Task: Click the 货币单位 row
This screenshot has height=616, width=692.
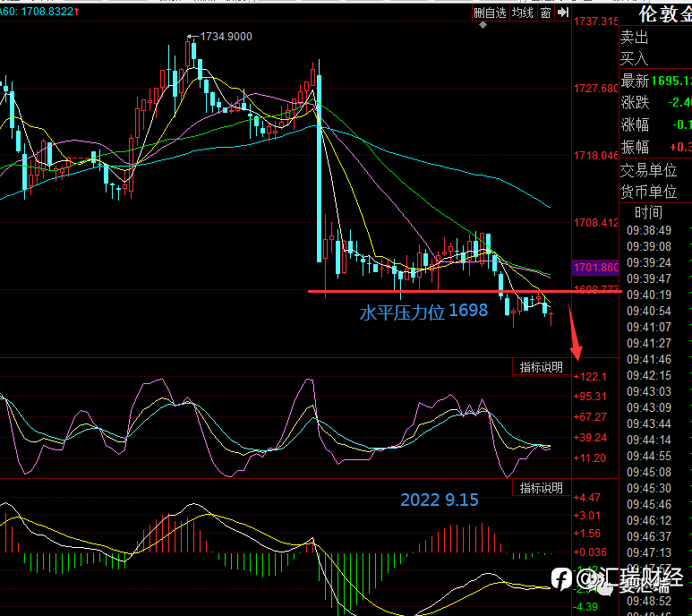Action: (656, 192)
